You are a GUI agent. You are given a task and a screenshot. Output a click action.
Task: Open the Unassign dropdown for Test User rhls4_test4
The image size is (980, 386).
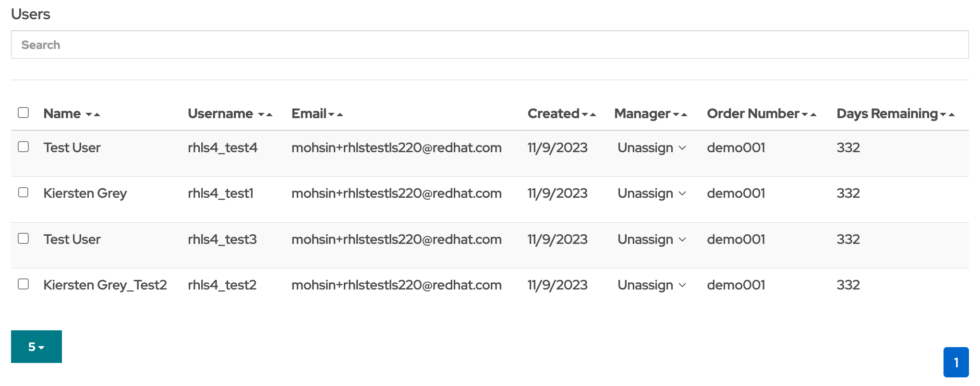tap(652, 148)
